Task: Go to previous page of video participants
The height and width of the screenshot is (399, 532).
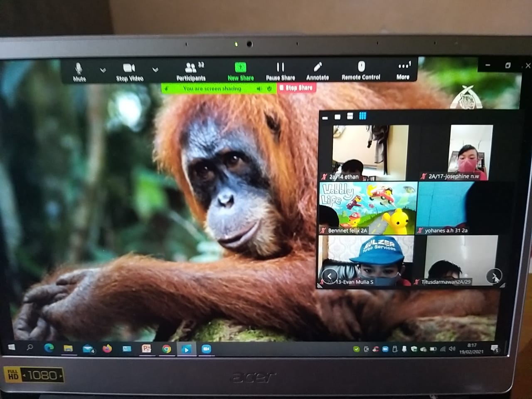Action: [x=330, y=276]
